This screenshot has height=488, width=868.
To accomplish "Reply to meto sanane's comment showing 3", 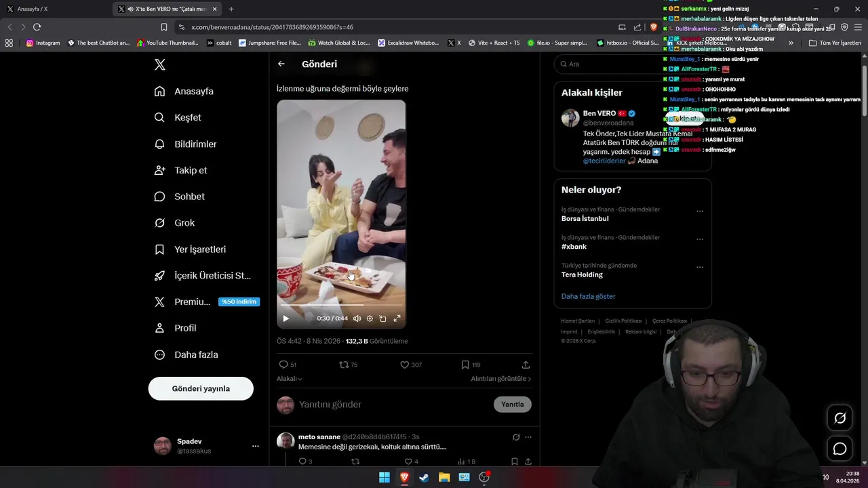I will coord(305,462).
